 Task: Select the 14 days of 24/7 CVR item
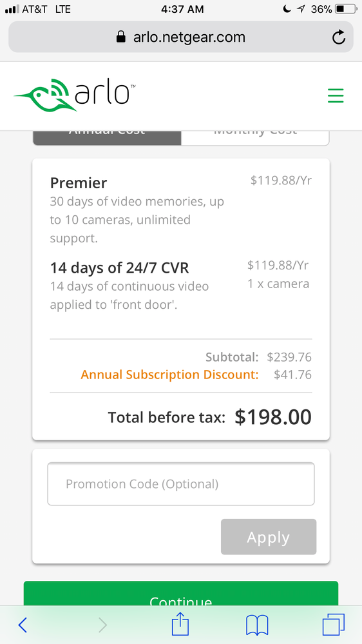click(x=119, y=268)
